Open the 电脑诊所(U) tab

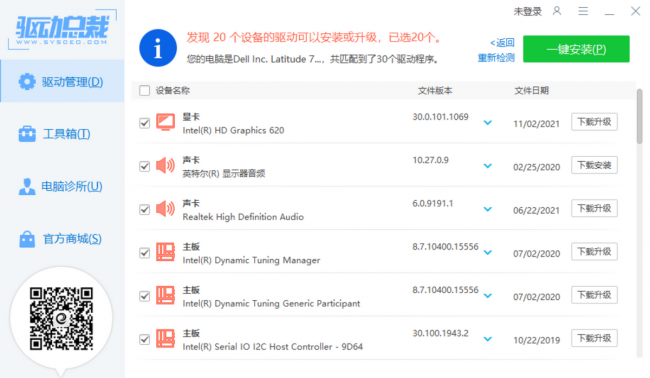(62, 187)
